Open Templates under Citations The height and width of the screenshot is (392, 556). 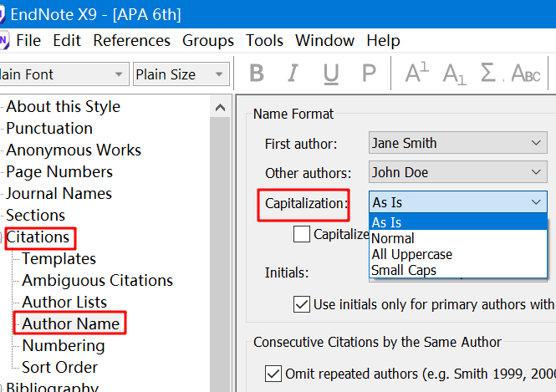point(59,259)
